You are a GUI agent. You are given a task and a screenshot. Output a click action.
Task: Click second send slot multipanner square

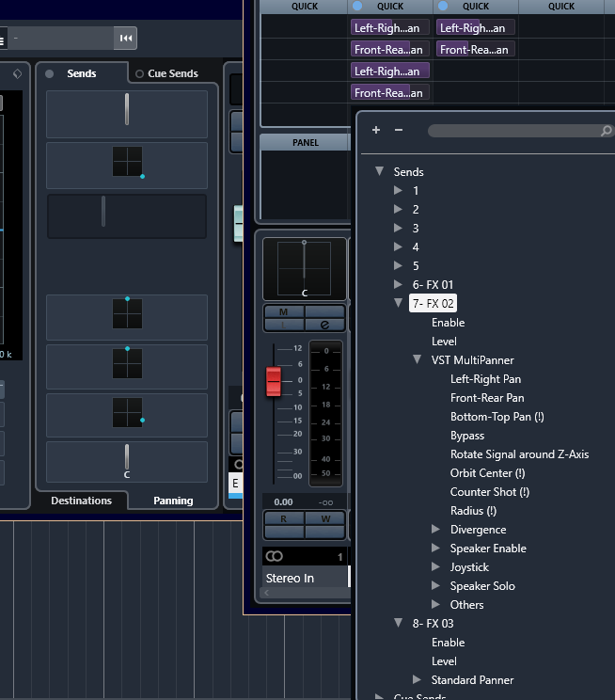[x=128, y=162]
